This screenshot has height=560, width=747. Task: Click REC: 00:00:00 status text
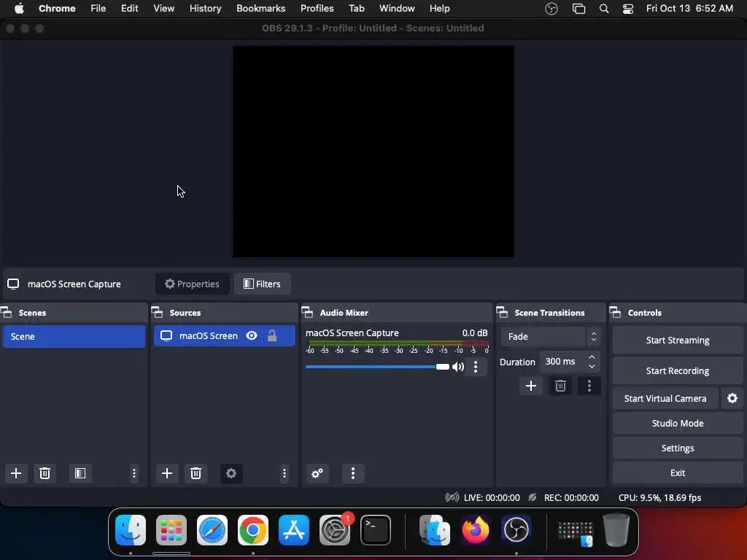click(571, 497)
